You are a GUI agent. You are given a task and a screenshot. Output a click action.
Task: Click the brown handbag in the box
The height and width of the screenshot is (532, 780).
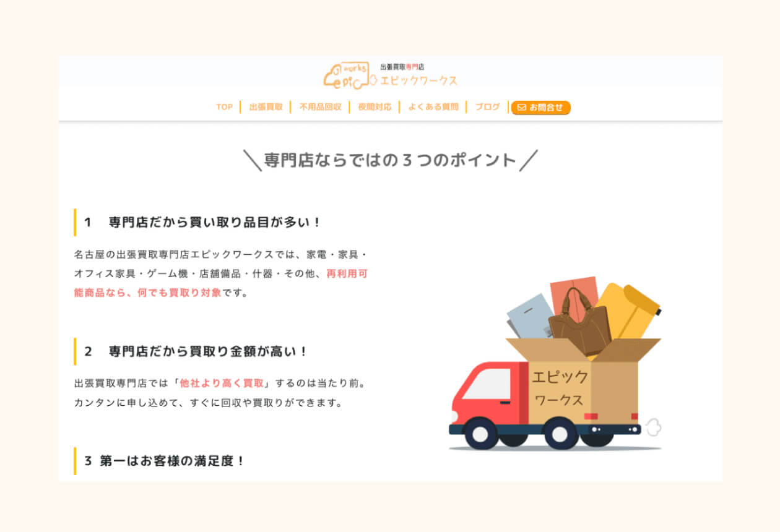point(579,322)
